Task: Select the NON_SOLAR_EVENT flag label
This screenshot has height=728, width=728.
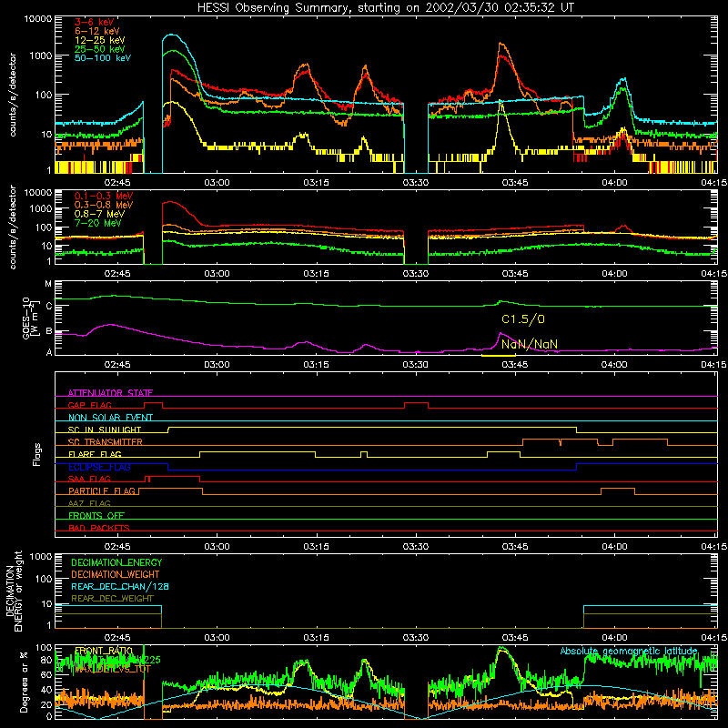Action: 110,418
